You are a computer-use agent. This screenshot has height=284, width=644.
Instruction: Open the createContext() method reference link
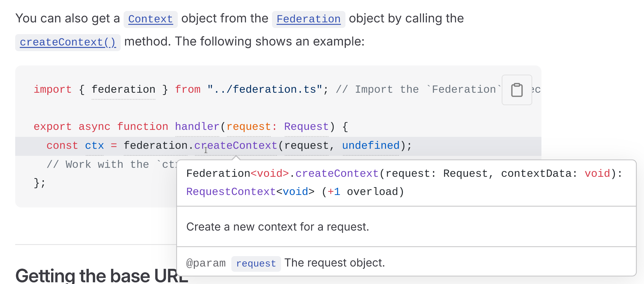coord(68,42)
